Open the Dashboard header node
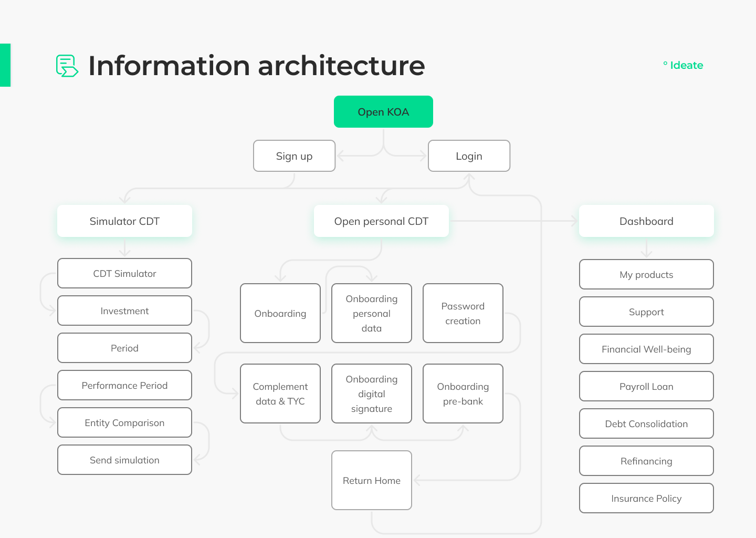 [x=646, y=221]
